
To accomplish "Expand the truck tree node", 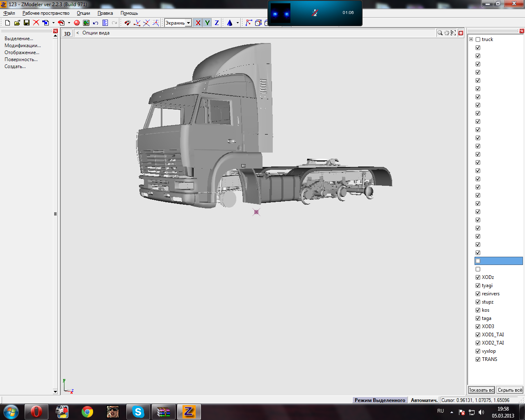I will [x=471, y=39].
